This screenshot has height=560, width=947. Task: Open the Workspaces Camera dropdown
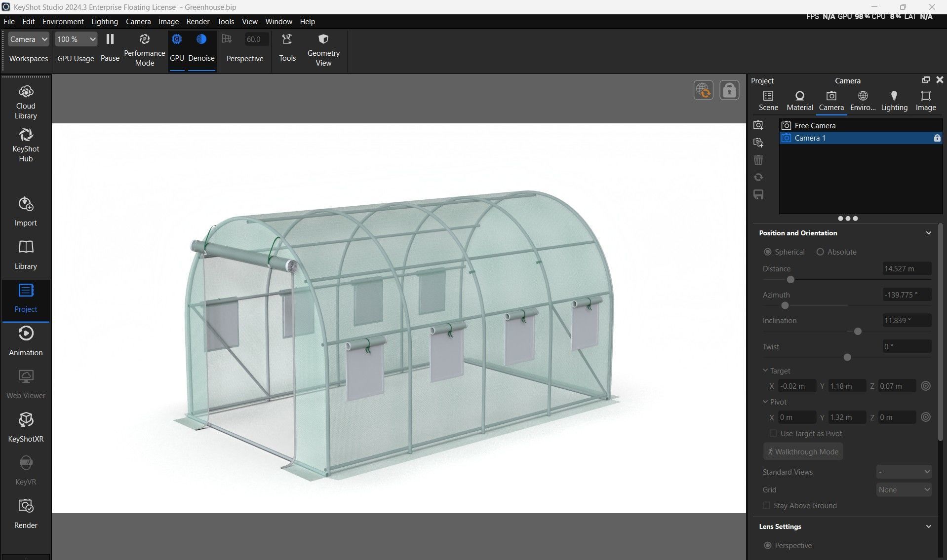(x=29, y=39)
